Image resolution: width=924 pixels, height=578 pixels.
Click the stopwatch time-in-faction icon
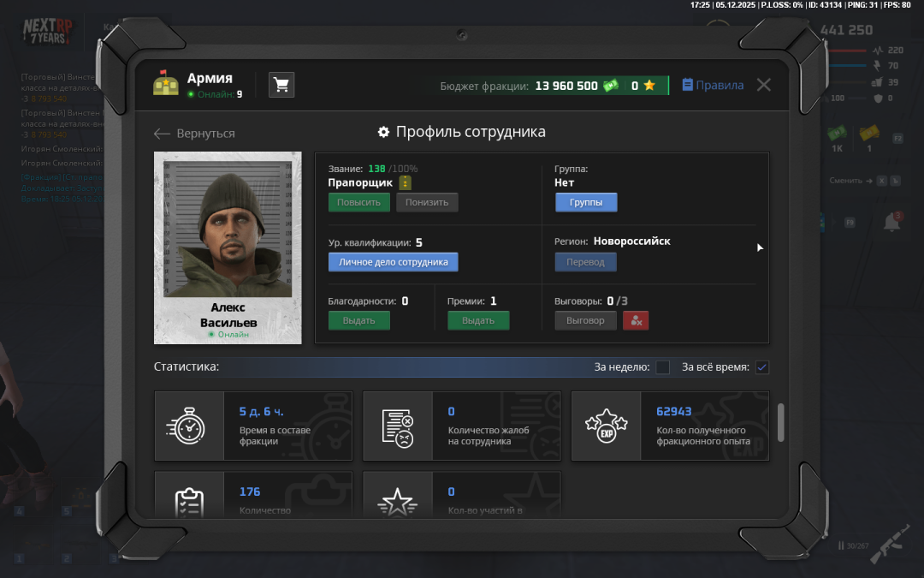click(189, 426)
